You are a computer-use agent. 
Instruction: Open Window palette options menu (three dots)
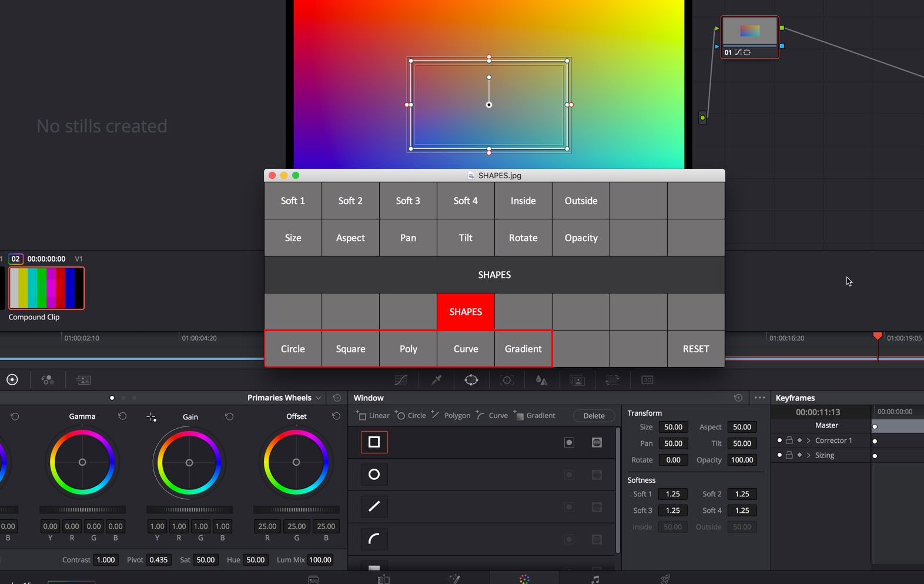click(x=759, y=398)
